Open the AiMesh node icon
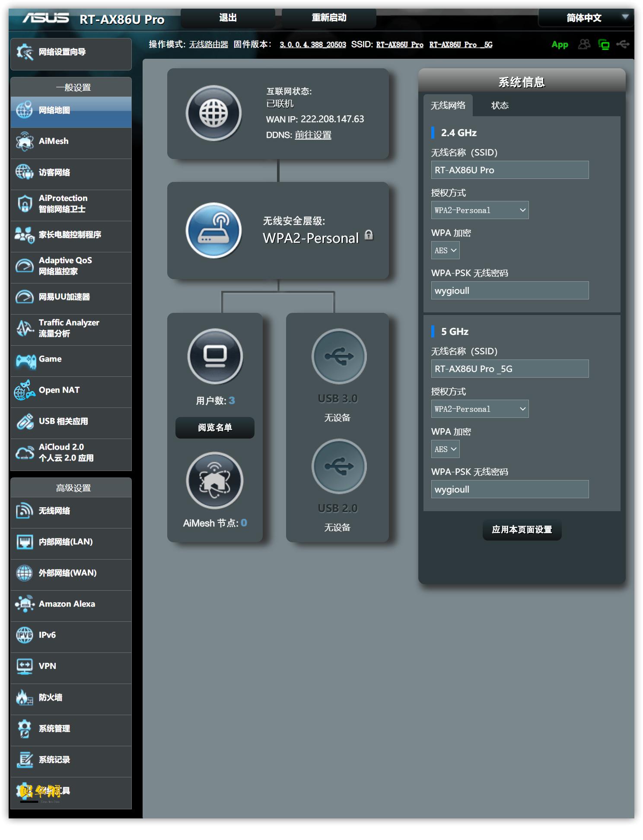Viewport: 643px width, 840px height. click(215, 480)
